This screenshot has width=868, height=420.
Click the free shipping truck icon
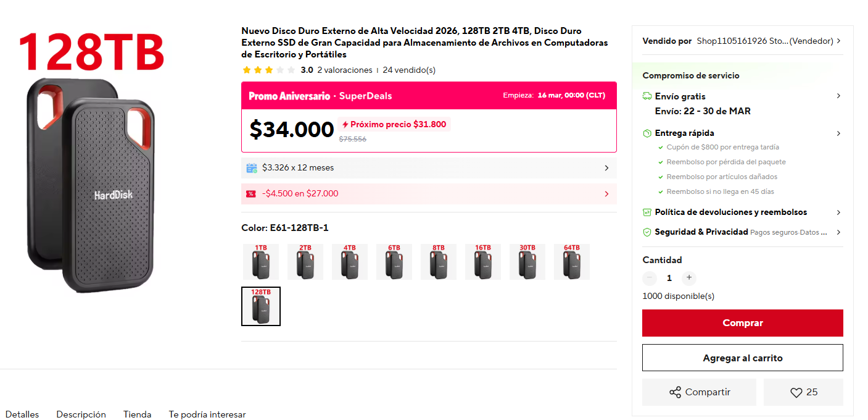click(x=647, y=96)
